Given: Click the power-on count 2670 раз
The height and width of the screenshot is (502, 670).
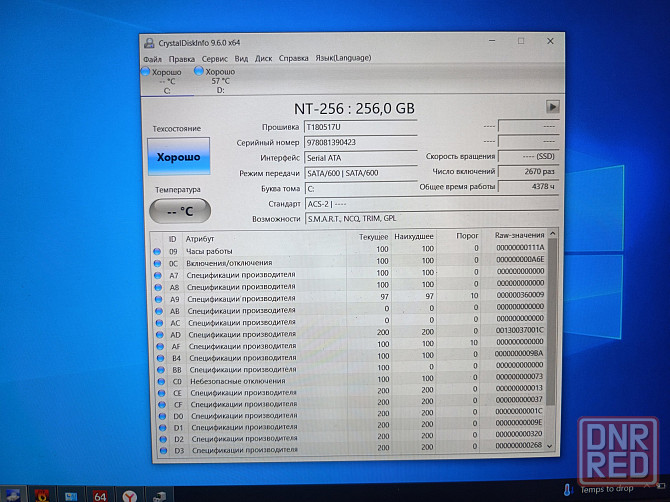Looking at the screenshot, I should click(528, 171).
